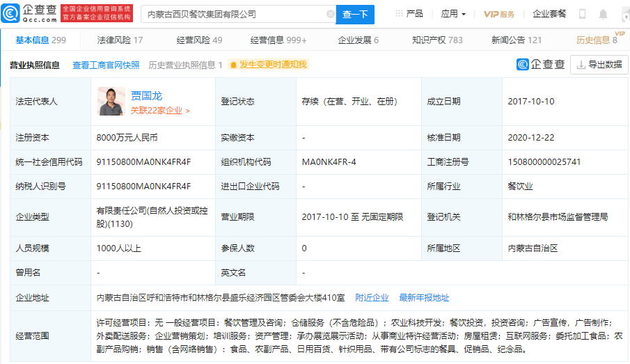Open the notification bell icon
The width and height of the screenshot is (630, 364).
(603, 14)
